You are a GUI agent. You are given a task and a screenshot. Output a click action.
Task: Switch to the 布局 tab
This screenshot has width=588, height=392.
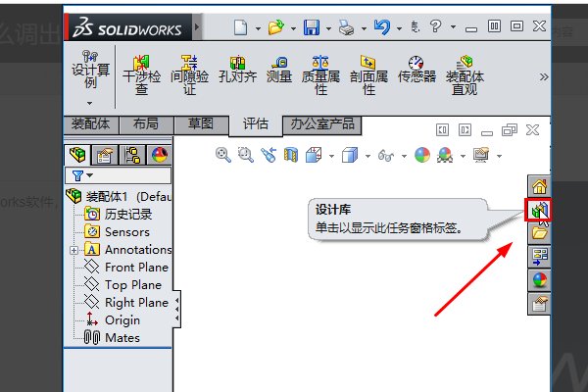tap(146, 124)
